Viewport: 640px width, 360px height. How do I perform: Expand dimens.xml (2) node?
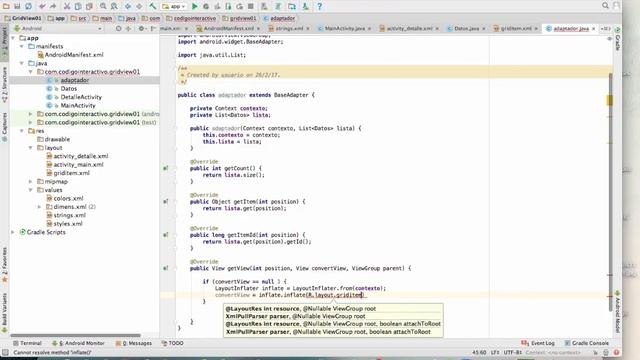[x=39, y=207]
